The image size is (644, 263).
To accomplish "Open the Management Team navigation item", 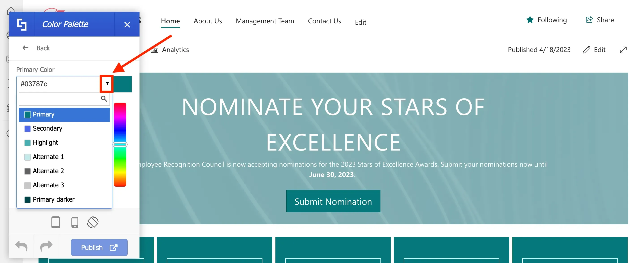I will (x=265, y=21).
